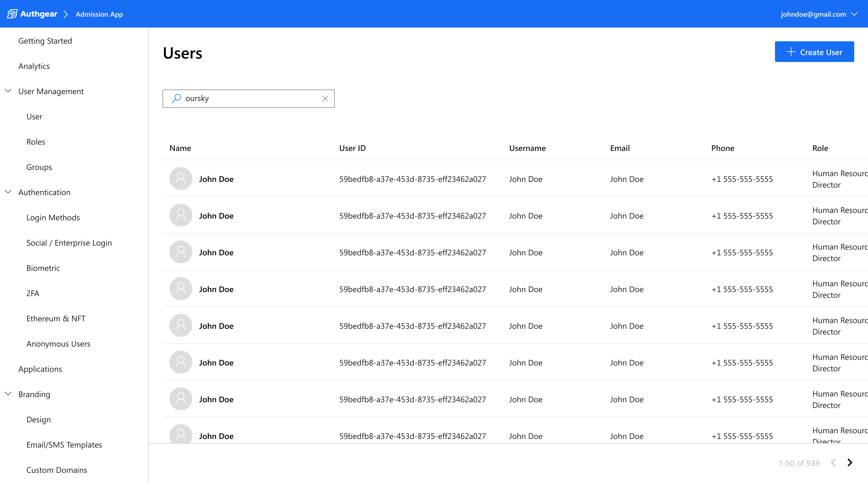This screenshot has height=482, width=868.
Task: Click avatar of sixth John Doe row
Action: point(181,362)
